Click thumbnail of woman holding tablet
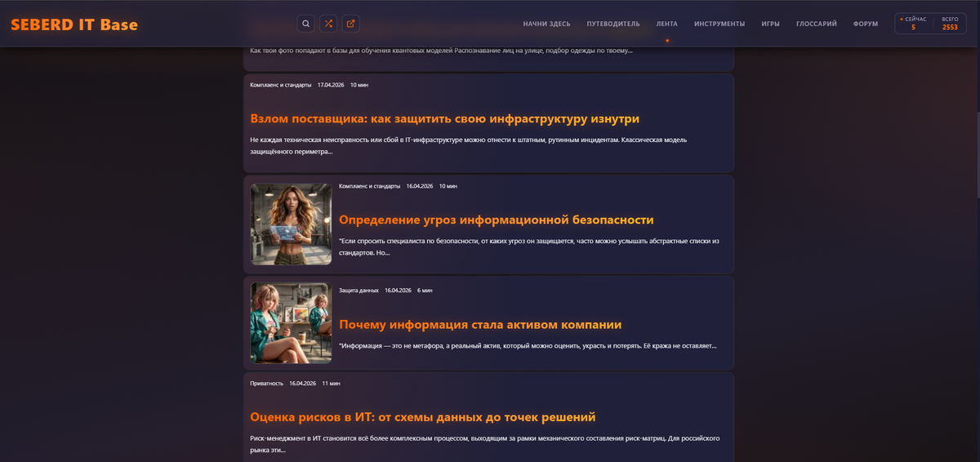The height and width of the screenshot is (462, 980). (x=291, y=224)
